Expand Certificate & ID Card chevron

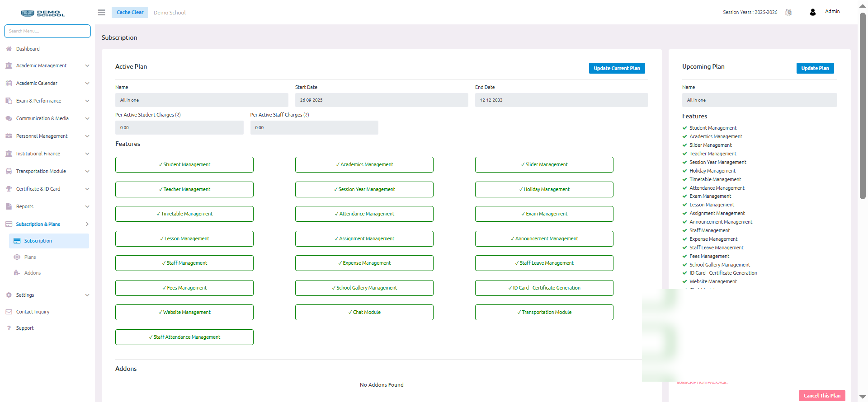point(87,189)
